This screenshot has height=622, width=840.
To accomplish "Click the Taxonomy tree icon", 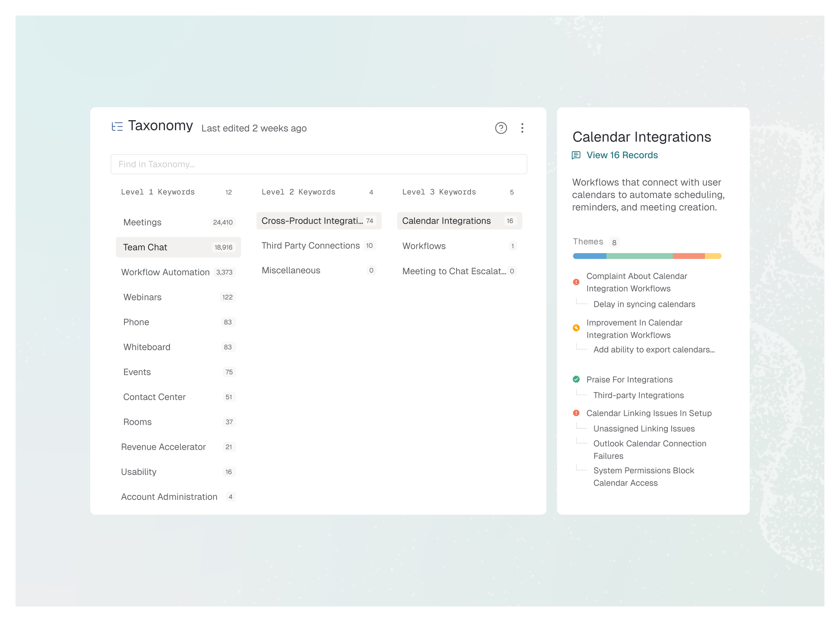I will point(117,126).
